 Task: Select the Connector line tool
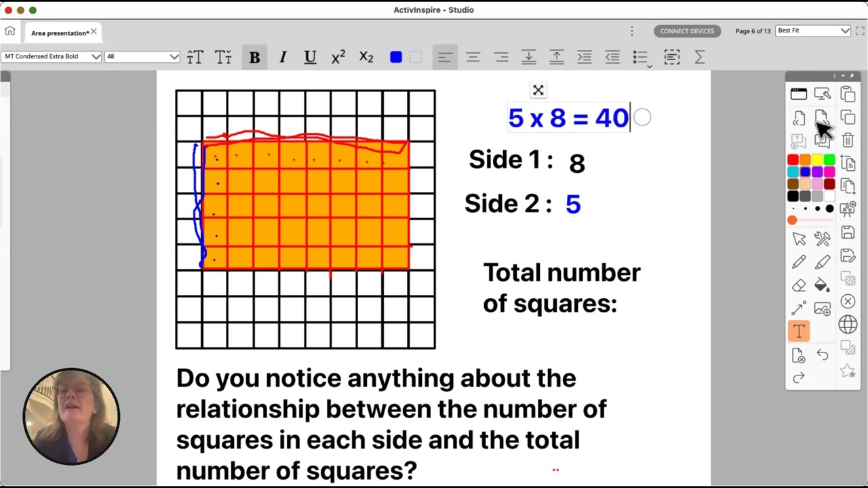click(x=798, y=309)
